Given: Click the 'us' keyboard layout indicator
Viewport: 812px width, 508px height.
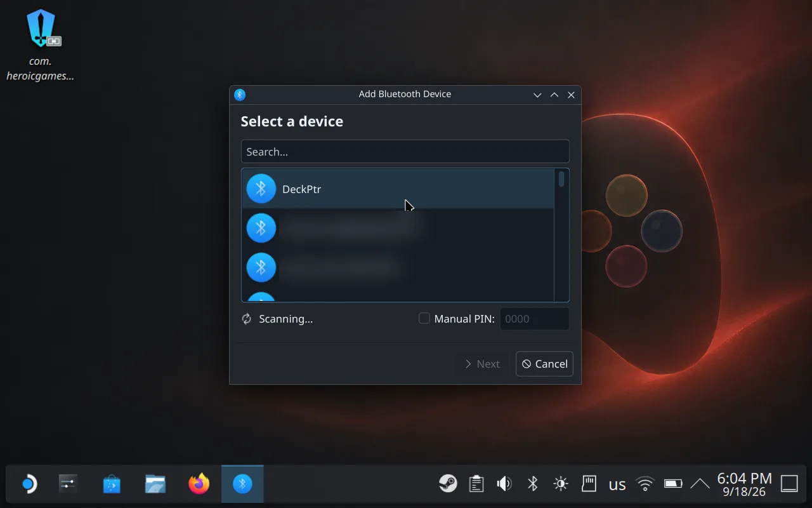Looking at the screenshot, I should point(617,485).
